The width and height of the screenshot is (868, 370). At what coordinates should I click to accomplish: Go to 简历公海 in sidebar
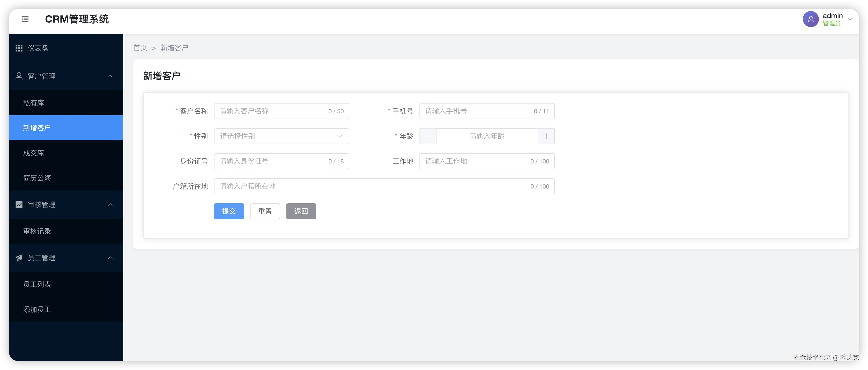click(x=37, y=178)
